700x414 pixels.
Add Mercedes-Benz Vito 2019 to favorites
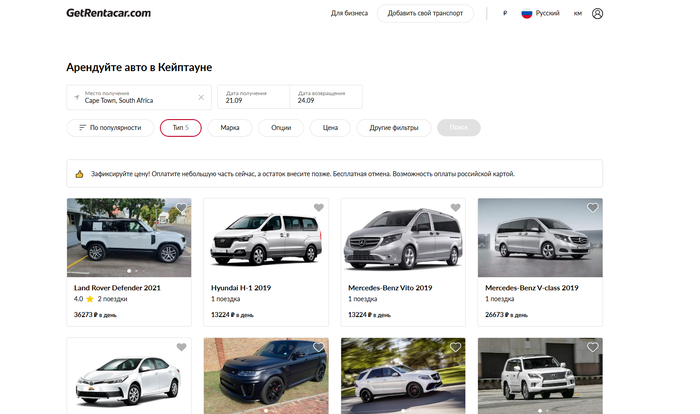coord(455,208)
